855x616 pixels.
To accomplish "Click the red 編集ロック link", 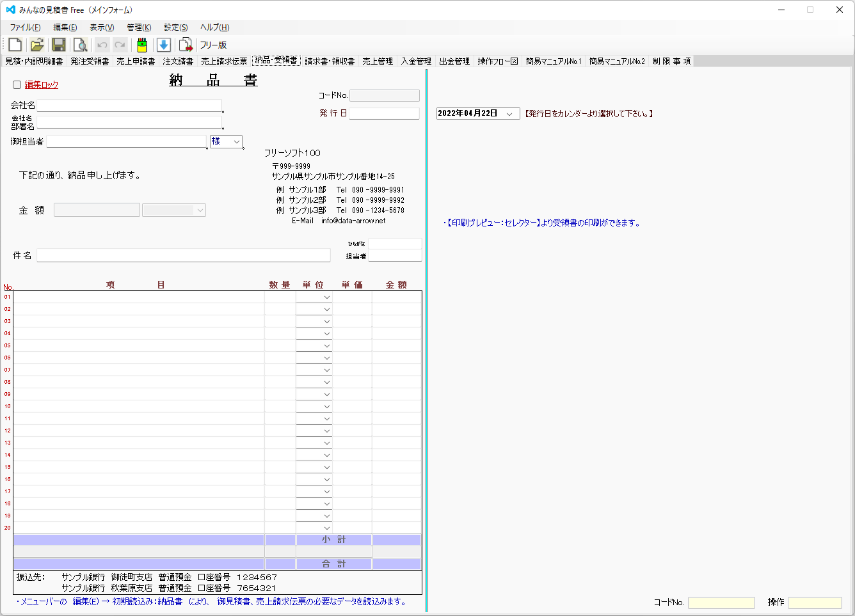I will click(41, 84).
